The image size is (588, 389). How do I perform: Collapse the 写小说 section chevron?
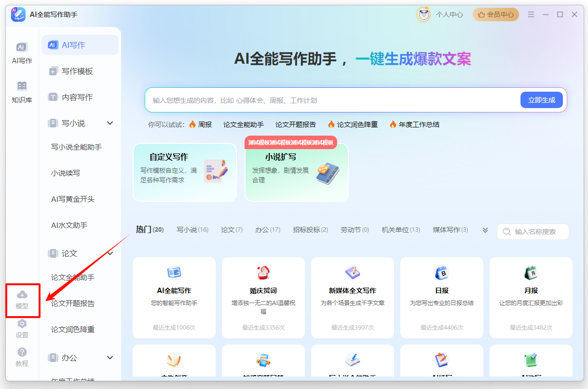110,124
